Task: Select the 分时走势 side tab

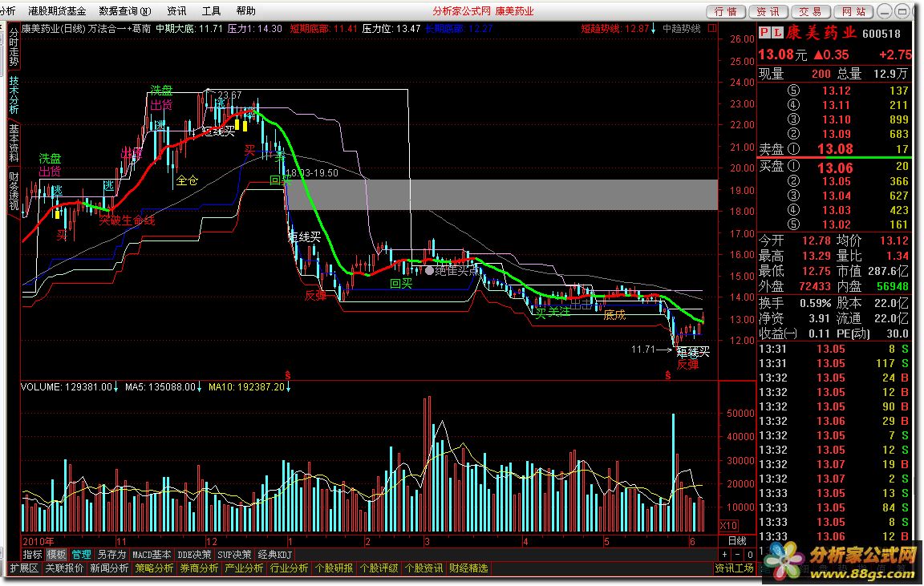Action: [x=14, y=48]
